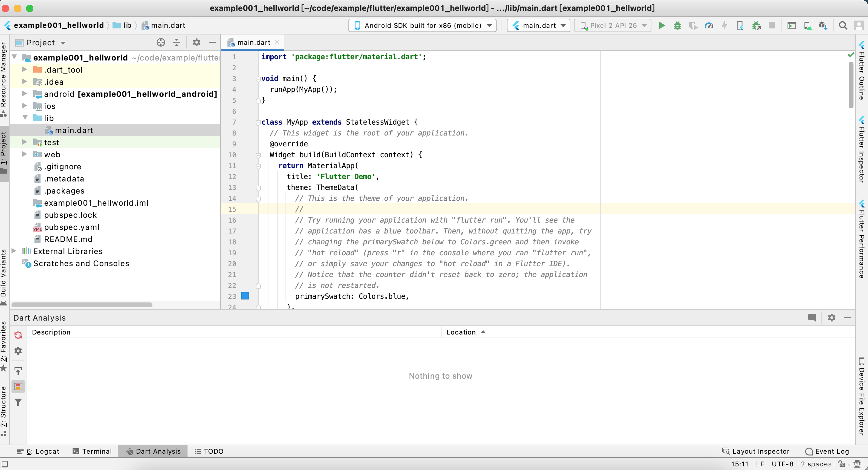Open the 6: Logcat bottom tab
Screen dimensions: 868x470
[38, 451]
